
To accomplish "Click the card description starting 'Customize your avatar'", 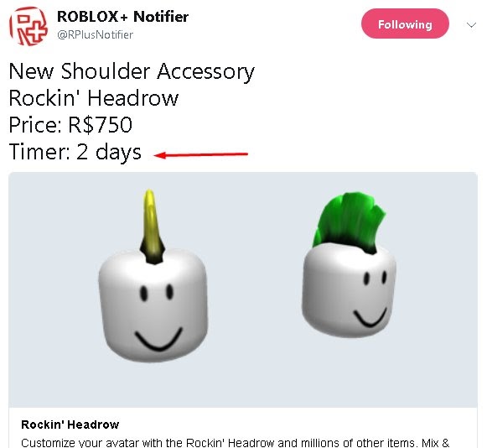I will point(235,442).
